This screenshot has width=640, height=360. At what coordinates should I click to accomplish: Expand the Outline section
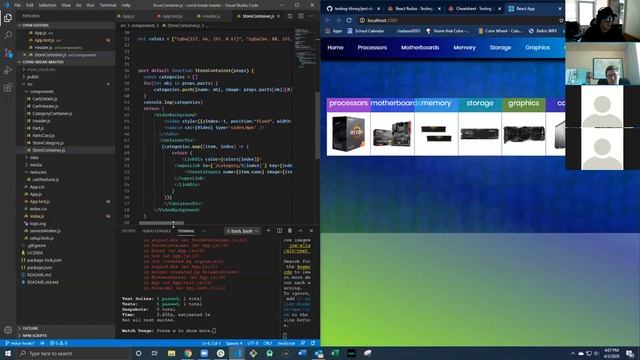[65, 328]
